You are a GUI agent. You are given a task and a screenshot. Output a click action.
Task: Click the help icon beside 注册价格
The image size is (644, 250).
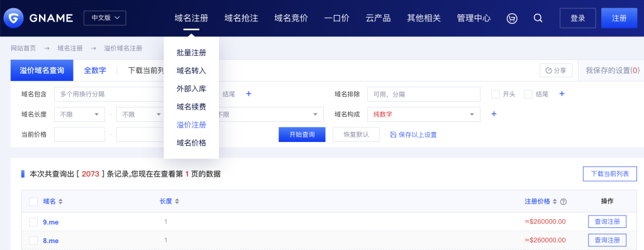coord(563,202)
